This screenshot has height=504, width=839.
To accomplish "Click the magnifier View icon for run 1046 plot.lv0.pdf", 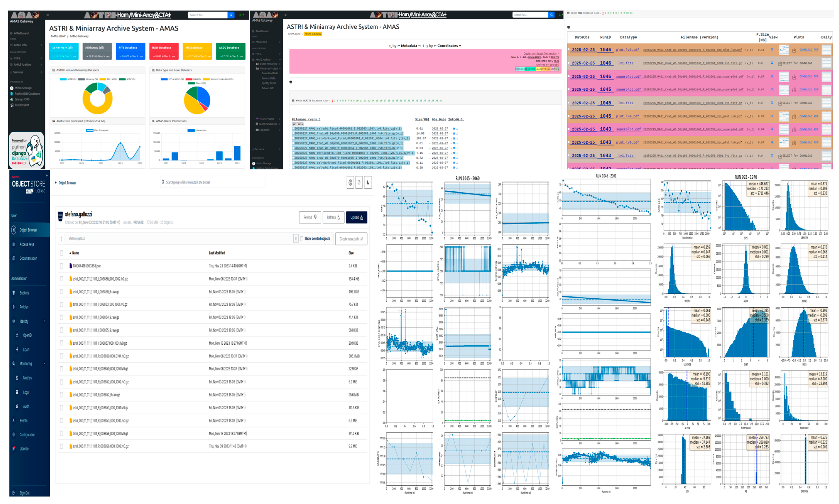I will point(772,50).
